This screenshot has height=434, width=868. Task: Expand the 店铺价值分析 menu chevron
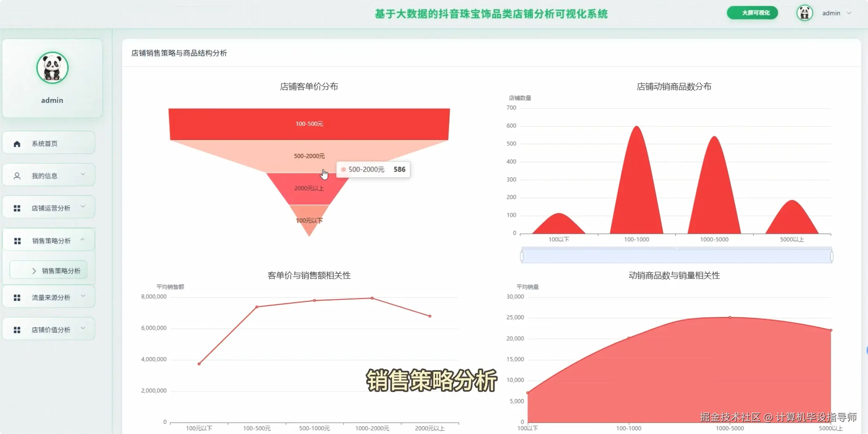[83, 328]
